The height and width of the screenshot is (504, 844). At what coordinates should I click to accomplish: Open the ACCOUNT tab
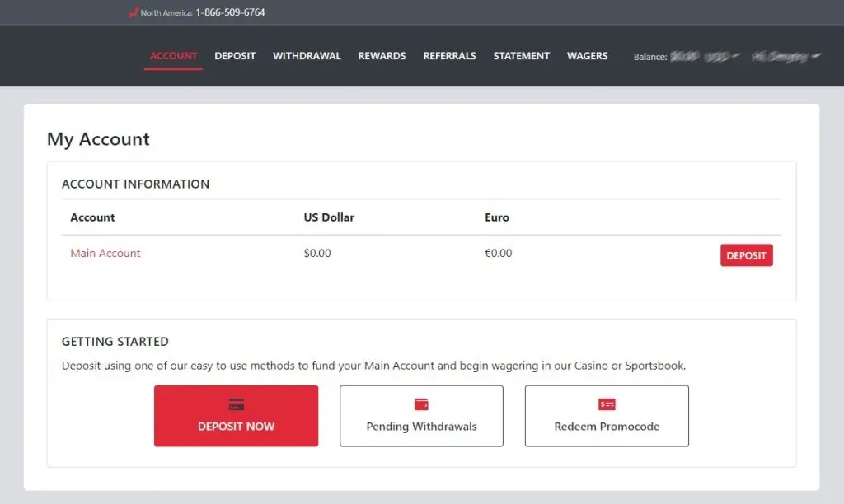pyautogui.click(x=173, y=56)
